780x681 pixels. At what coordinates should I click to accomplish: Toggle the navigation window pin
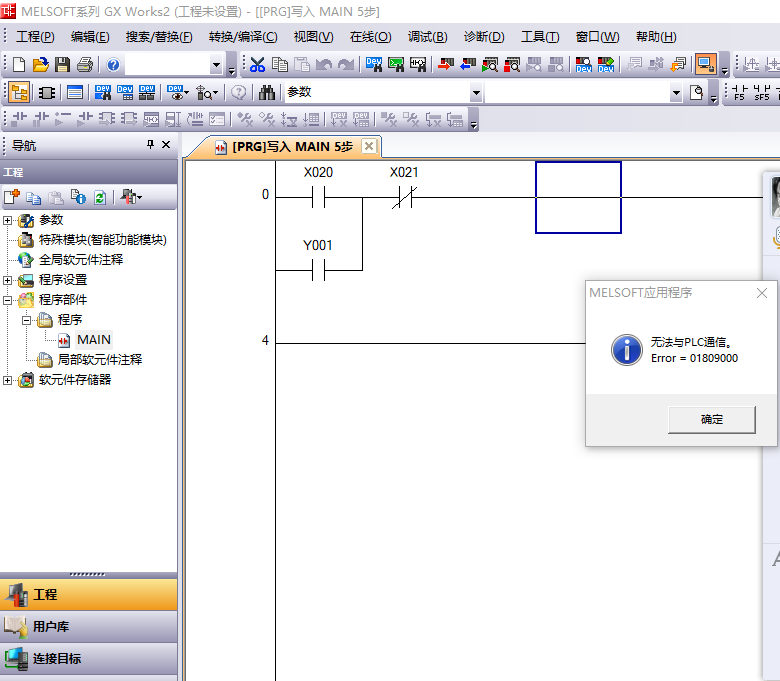pos(151,145)
